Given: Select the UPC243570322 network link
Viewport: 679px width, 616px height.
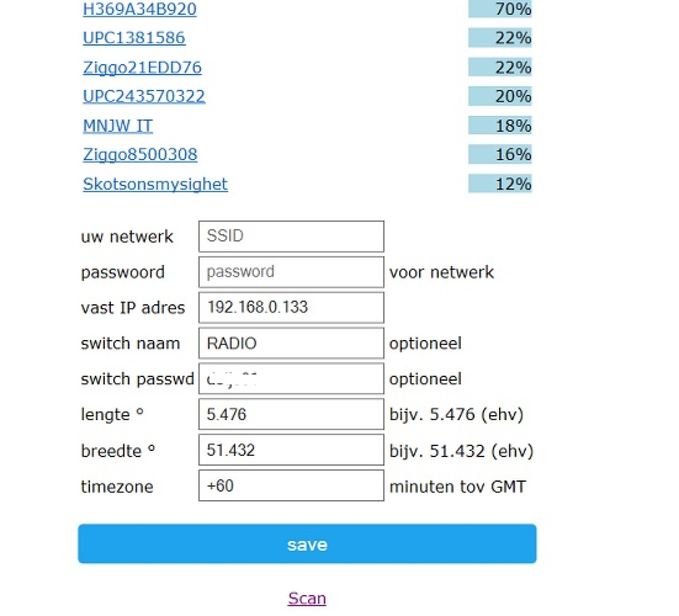Looking at the screenshot, I should pyautogui.click(x=144, y=96).
